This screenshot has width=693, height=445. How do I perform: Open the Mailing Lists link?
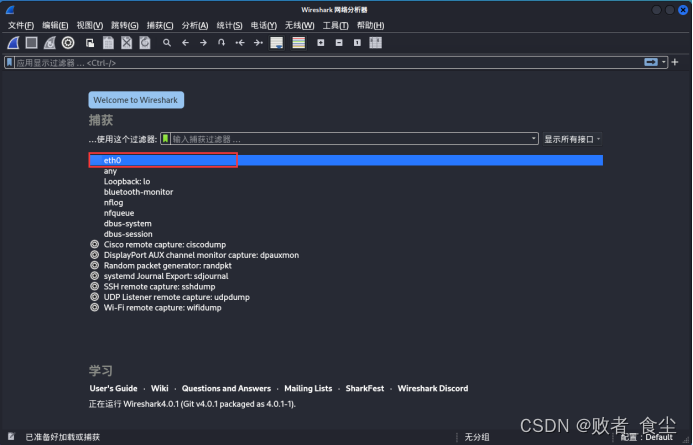tap(308, 388)
